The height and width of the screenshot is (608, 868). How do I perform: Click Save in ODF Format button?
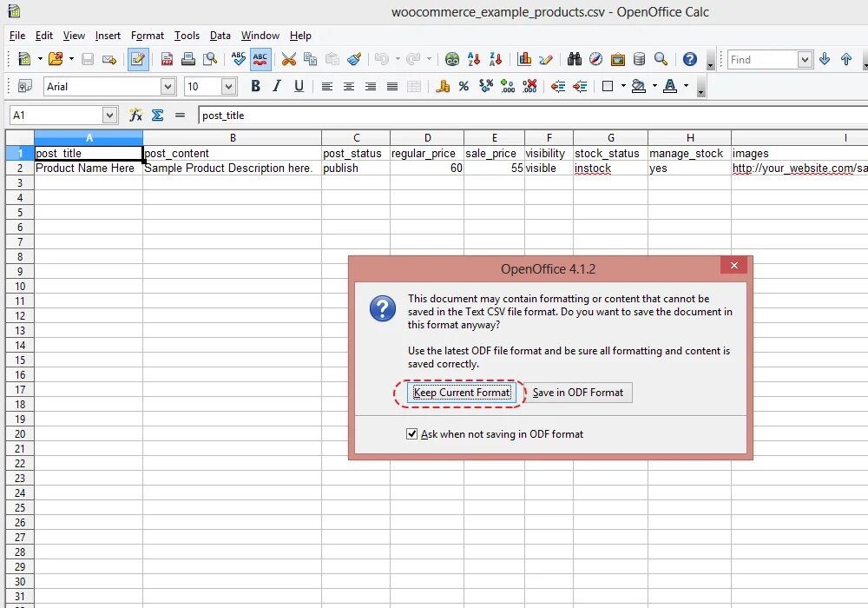point(577,393)
